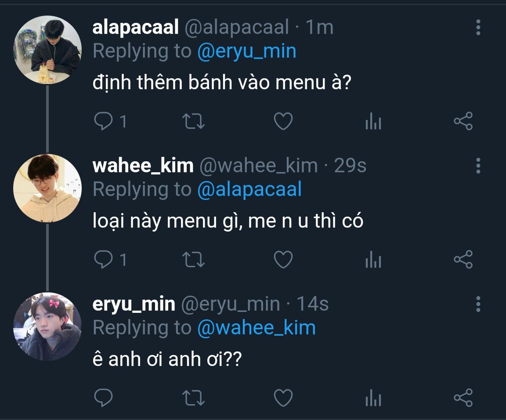View analytics for alapacaal's tweet

373,122
